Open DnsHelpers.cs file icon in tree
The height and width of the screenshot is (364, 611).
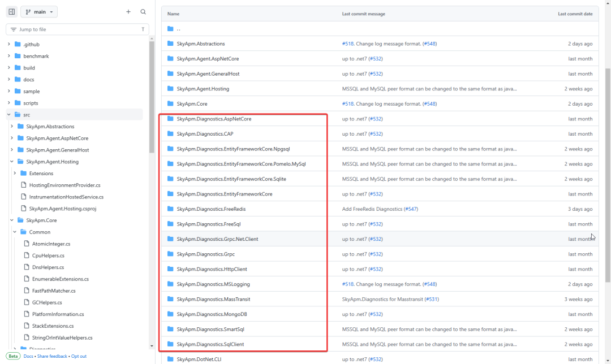(x=27, y=267)
